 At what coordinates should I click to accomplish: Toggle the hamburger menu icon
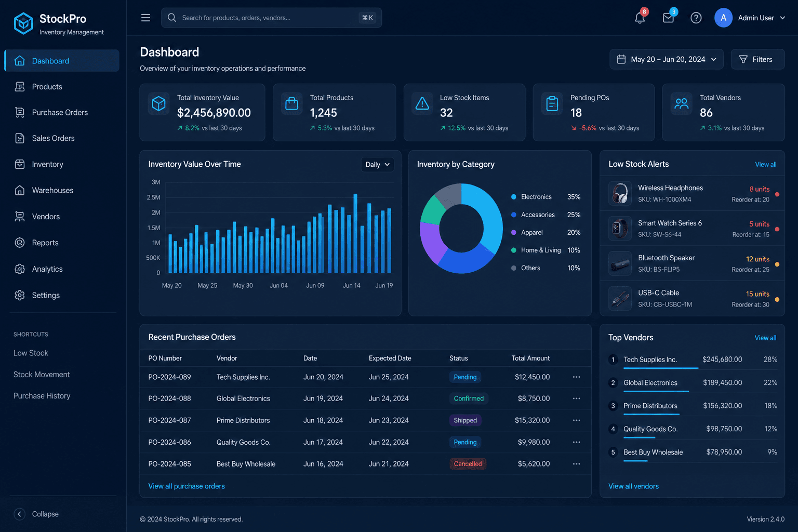click(x=145, y=18)
